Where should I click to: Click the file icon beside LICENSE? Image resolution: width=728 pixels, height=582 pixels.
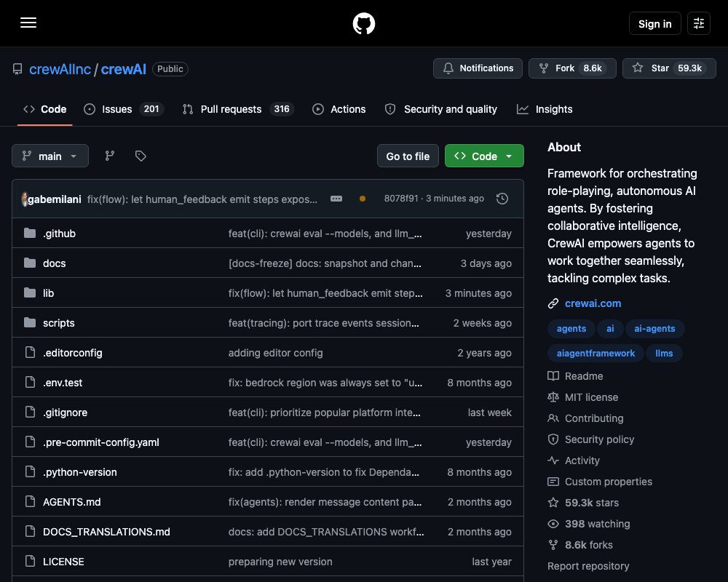[30, 561]
